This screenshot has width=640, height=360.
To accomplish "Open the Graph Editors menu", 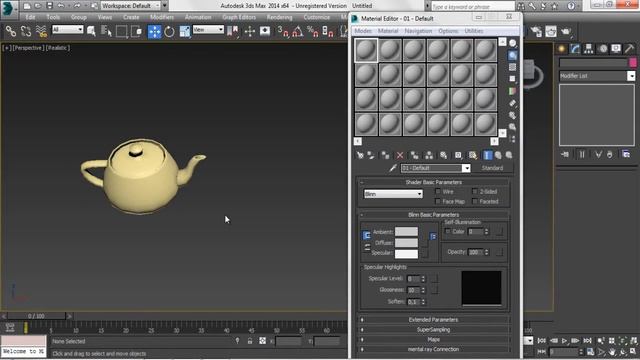I will [x=239, y=17].
